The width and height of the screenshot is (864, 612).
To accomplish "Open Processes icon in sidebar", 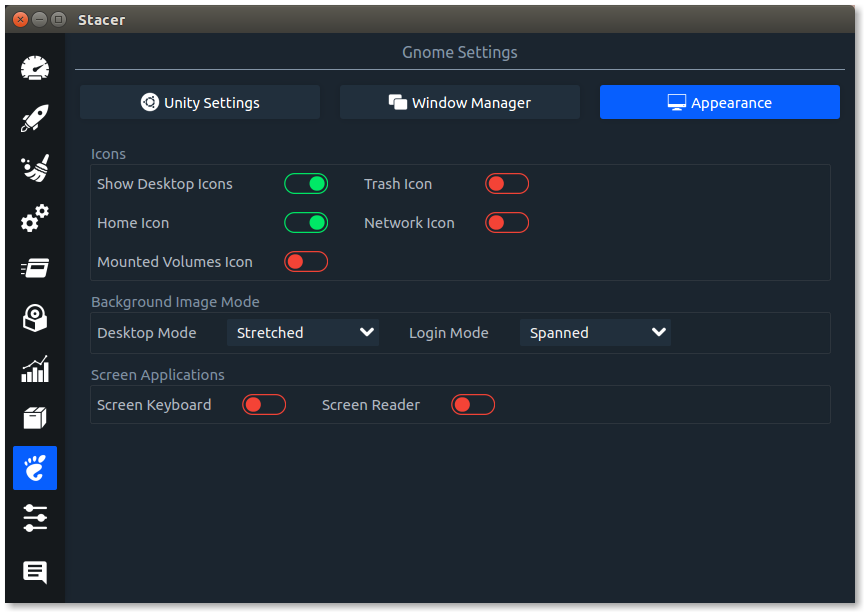I will click(35, 268).
